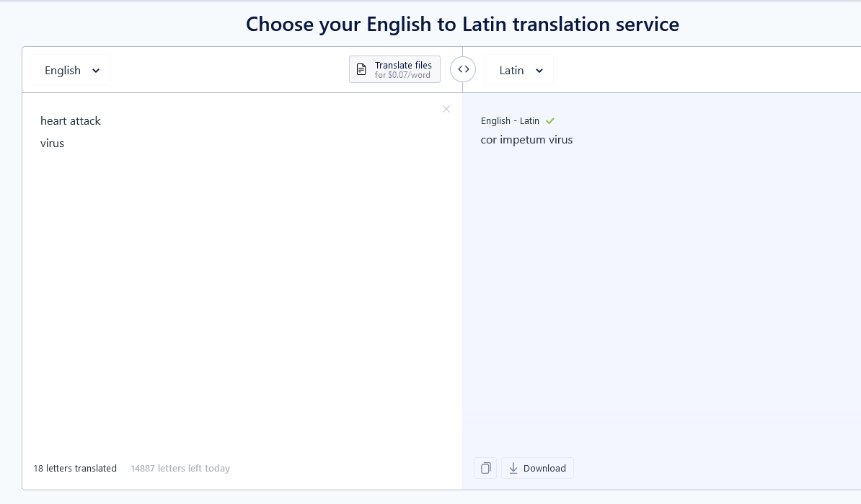Click the document icon in Translate files
861x504 pixels.
pyautogui.click(x=361, y=69)
